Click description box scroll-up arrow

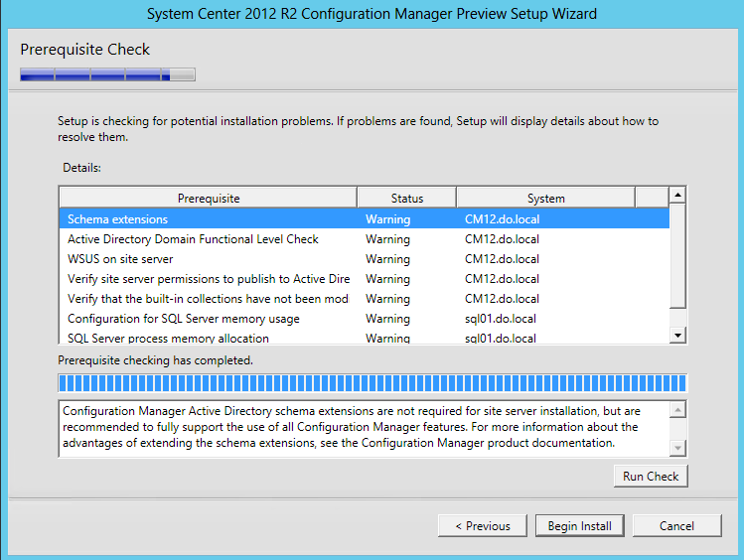click(678, 410)
